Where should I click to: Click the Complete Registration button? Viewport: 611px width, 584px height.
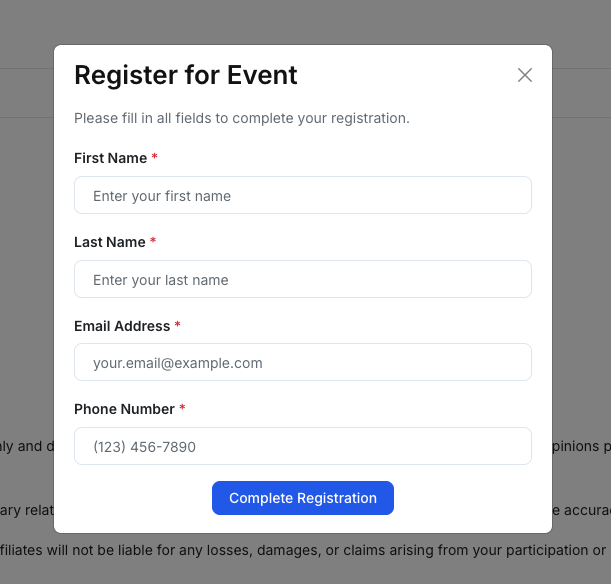[x=302, y=498]
